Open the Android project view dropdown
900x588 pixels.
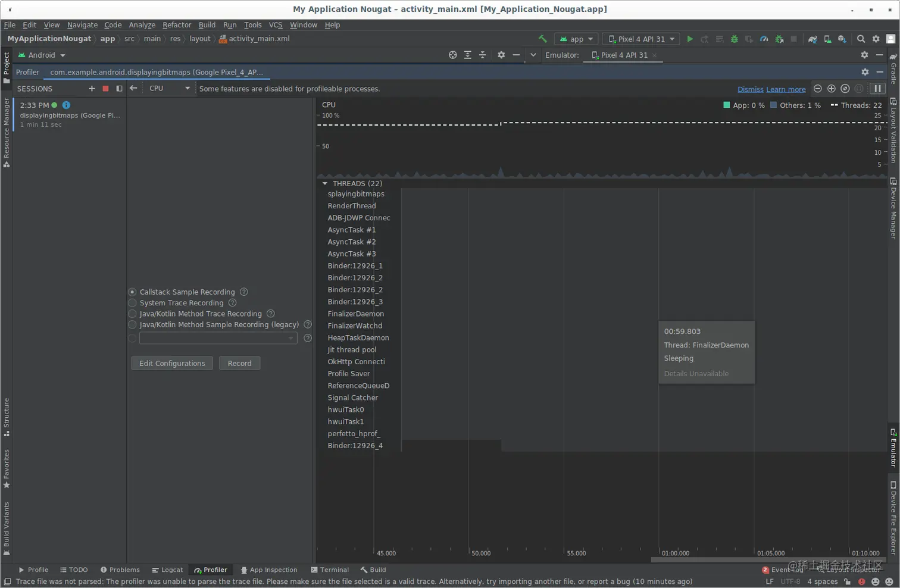click(41, 55)
